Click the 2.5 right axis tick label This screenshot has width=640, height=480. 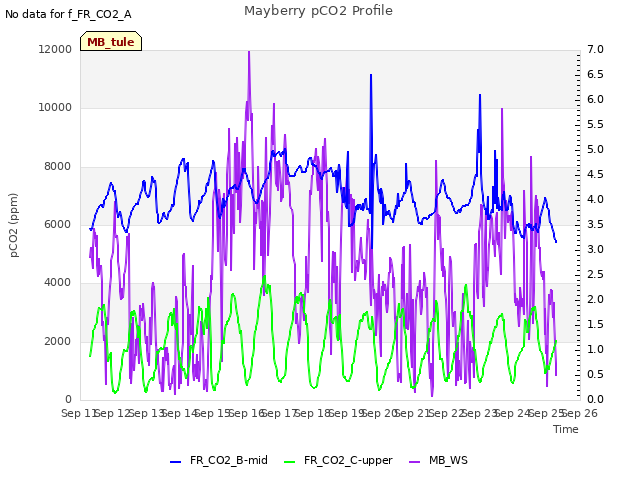pyautogui.click(x=596, y=274)
